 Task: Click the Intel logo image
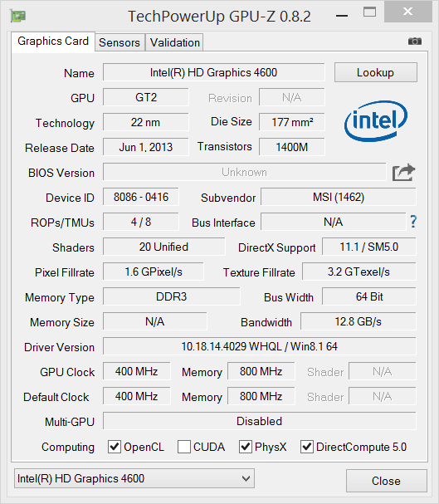point(376,121)
